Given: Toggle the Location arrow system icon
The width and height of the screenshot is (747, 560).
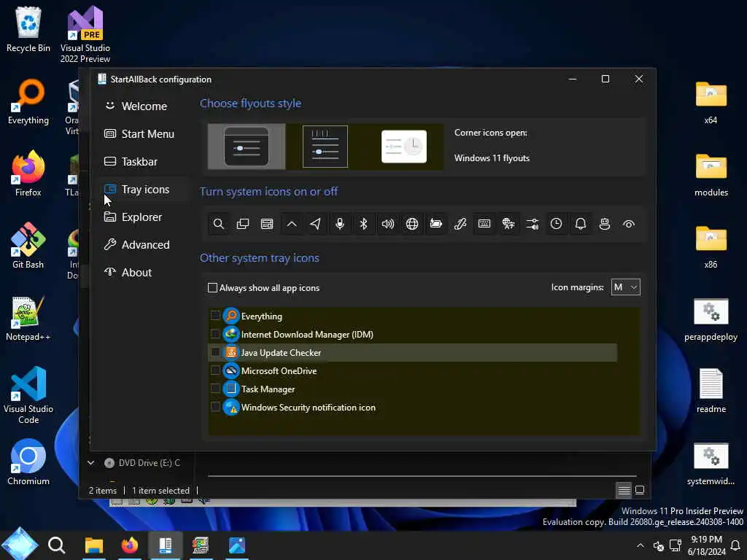Looking at the screenshot, I should pyautogui.click(x=315, y=224).
